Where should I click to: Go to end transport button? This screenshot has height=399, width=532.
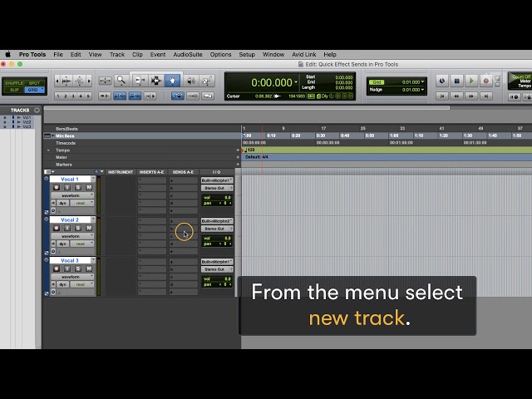pyautogui.click(x=485, y=96)
